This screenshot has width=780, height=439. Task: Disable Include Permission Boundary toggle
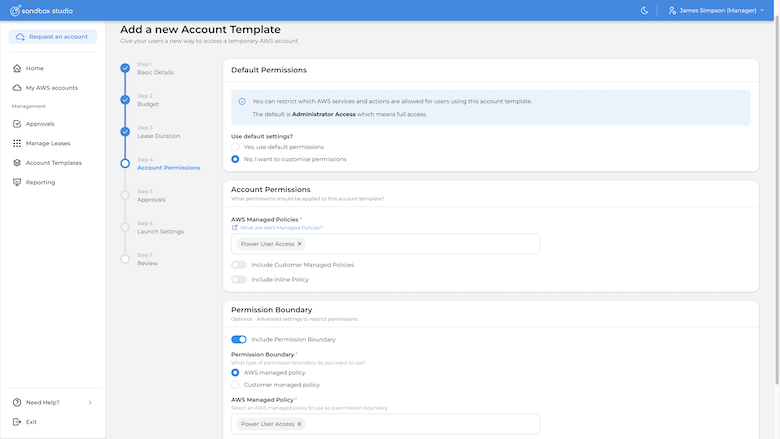(x=239, y=340)
